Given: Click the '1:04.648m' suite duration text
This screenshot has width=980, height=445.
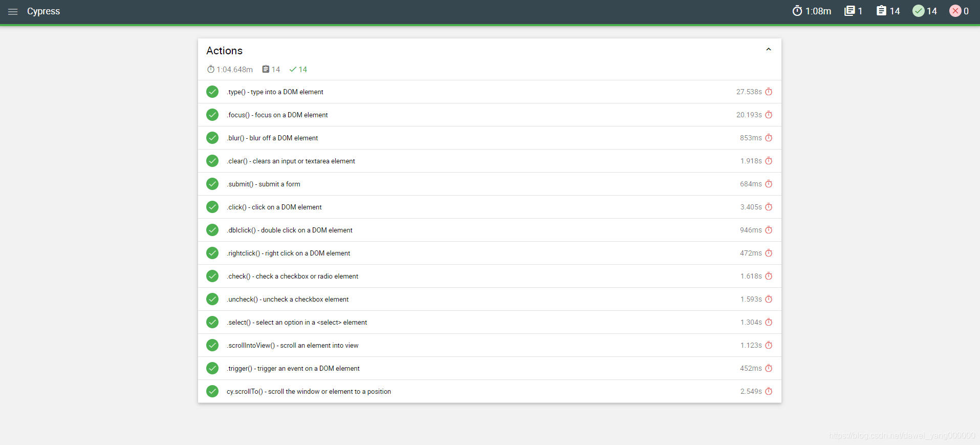Looking at the screenshot, I should (x=234, y=70).
